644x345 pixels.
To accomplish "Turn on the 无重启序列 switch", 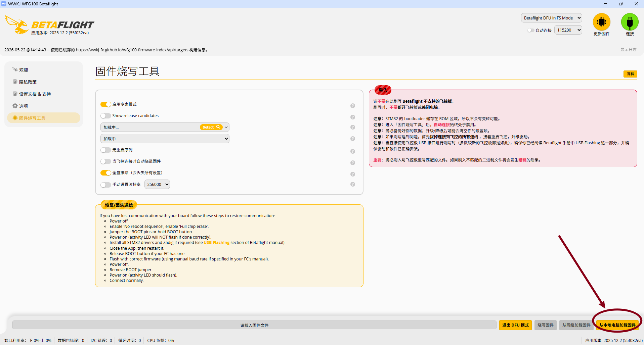I will point(106,150).
